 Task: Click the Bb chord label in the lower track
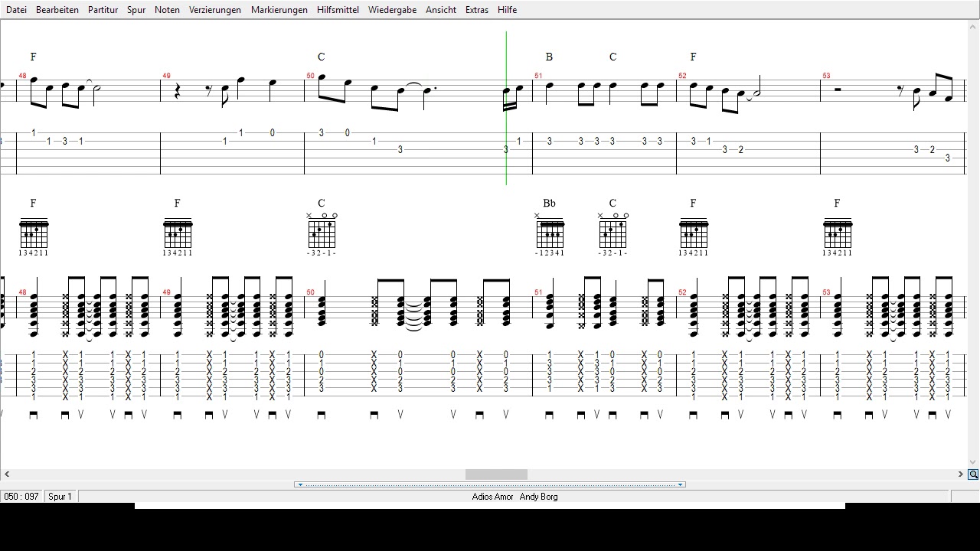point(549,203)
